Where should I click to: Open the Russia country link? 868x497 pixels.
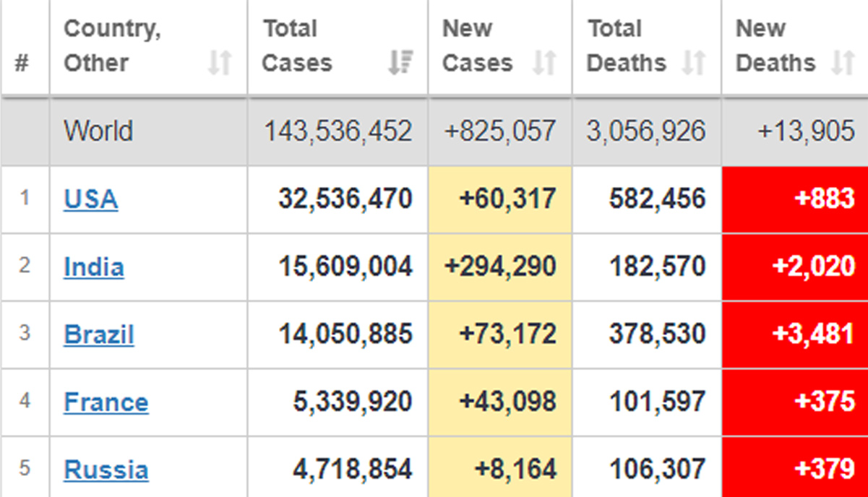(106, 470)
